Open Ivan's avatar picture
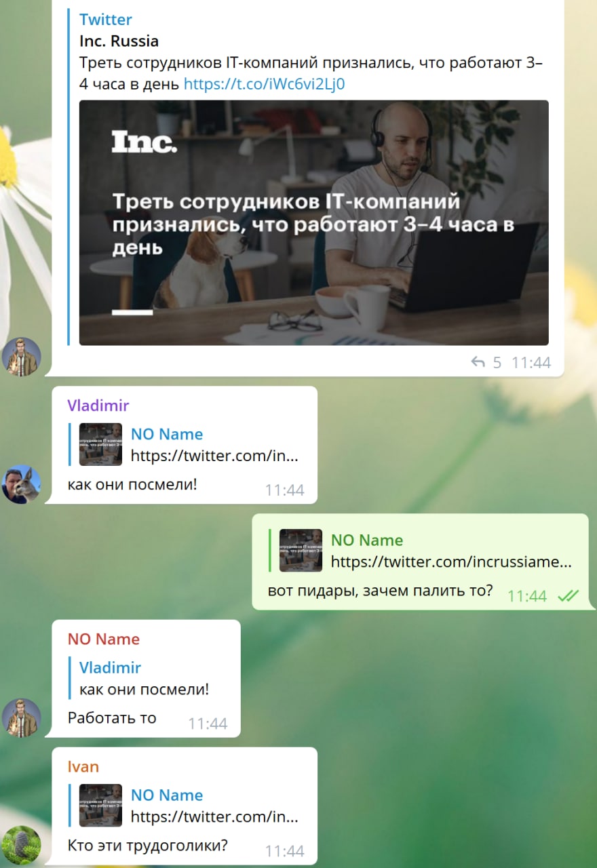 [22, 845]
